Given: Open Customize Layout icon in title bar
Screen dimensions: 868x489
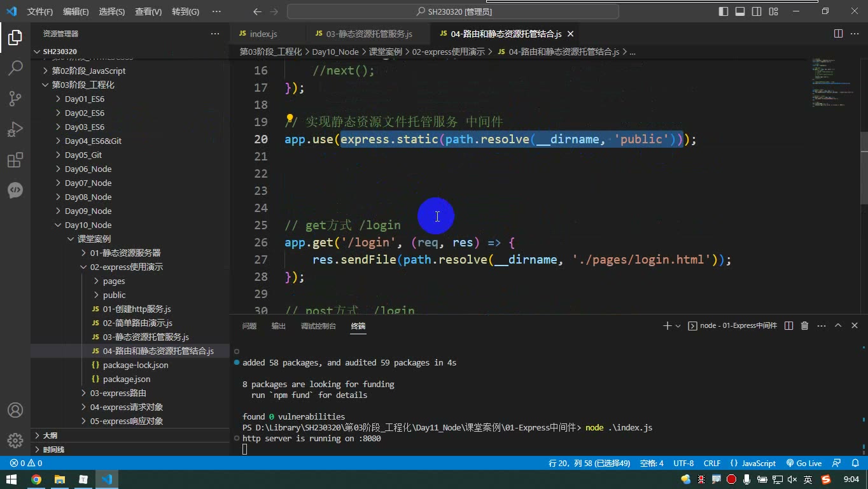Looking at the screenshot, I should (773, 11).
